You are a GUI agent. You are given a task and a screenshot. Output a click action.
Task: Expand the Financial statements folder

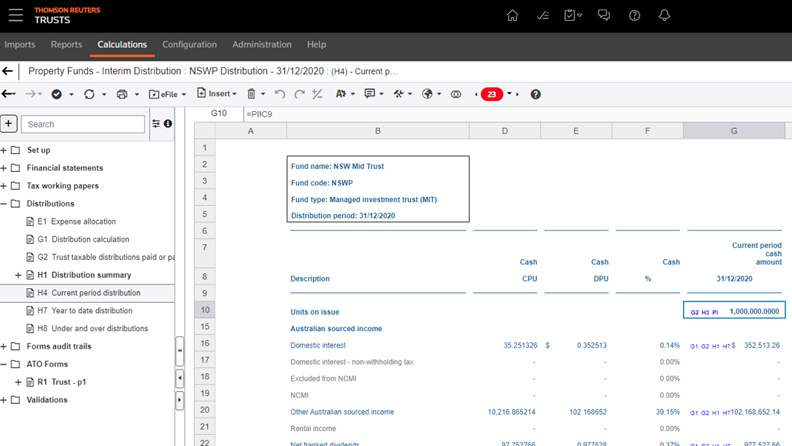[x=4, y=168]
